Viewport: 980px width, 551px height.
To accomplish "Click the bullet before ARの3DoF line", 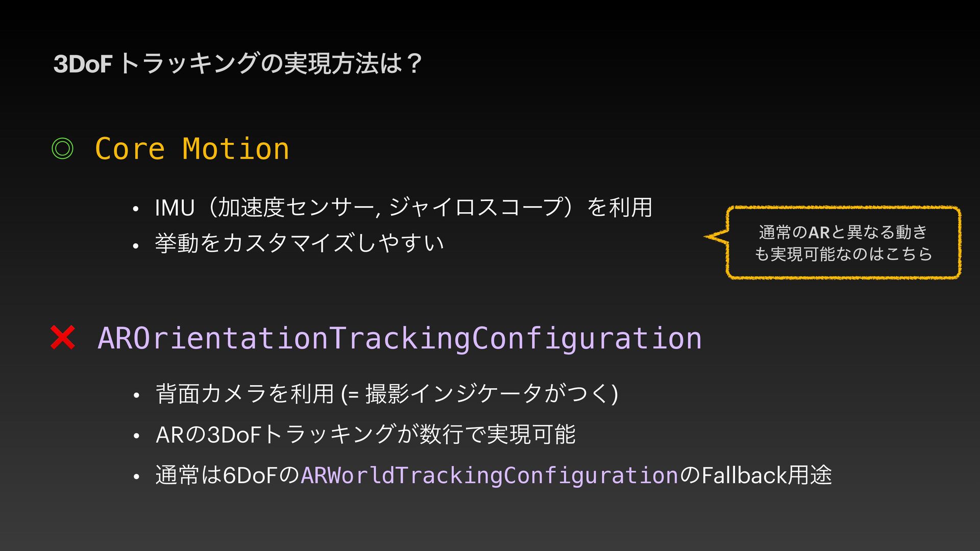I will [136, 436].
